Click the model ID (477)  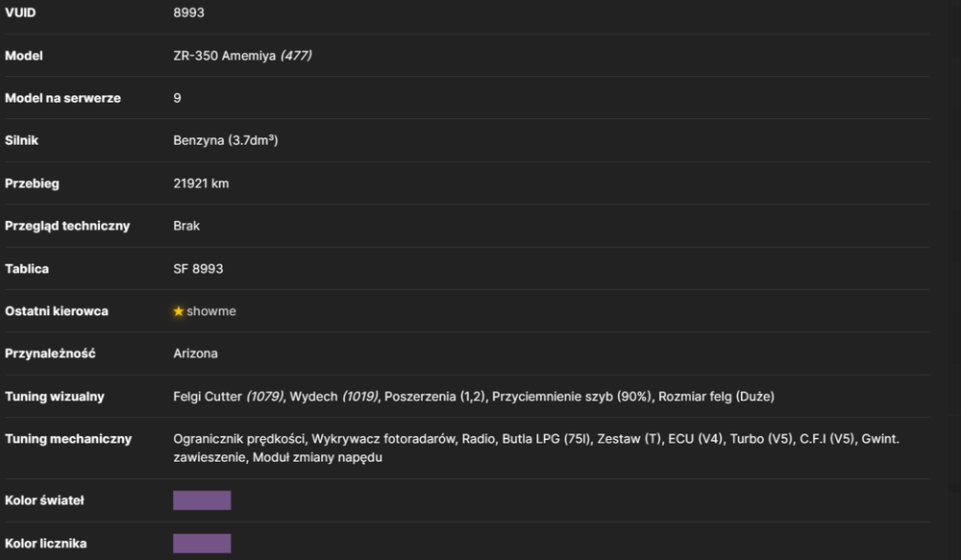(296, 56)
